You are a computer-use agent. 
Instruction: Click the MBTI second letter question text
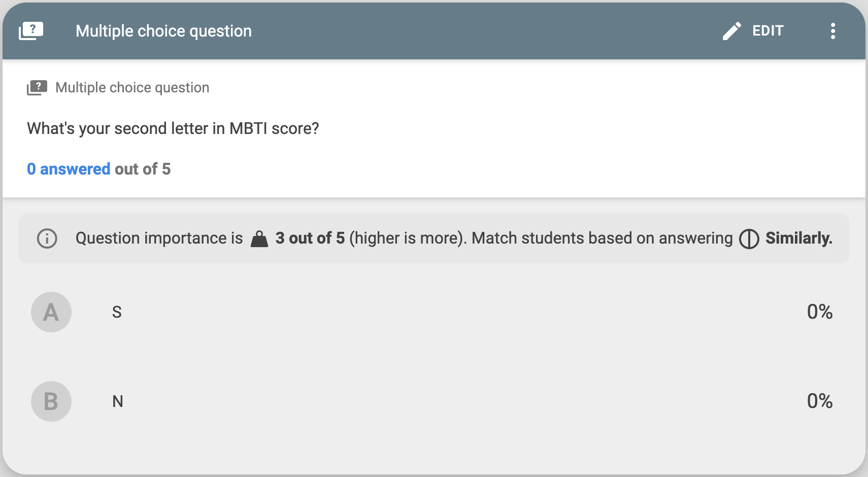point(173,128)
